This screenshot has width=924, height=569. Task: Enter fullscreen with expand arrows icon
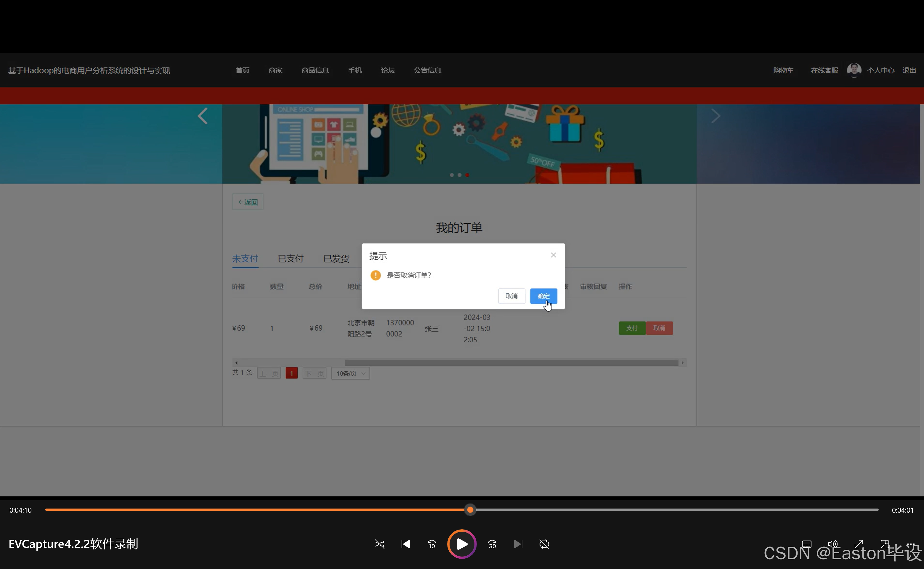pyautogui.click(x=859, y=544)
